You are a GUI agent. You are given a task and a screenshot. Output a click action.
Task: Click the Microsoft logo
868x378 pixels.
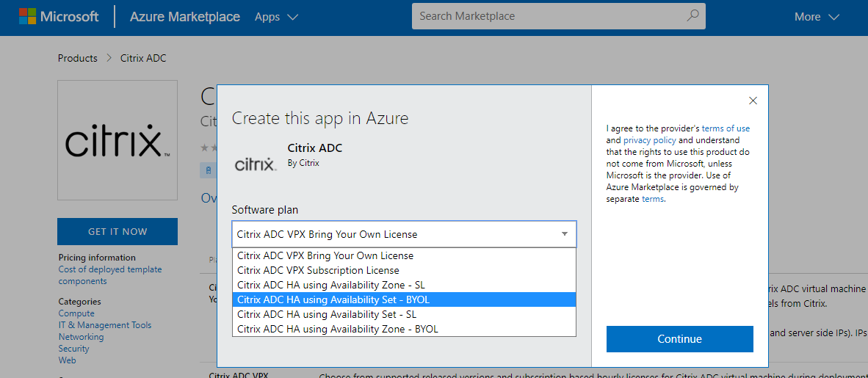(59, 17)
